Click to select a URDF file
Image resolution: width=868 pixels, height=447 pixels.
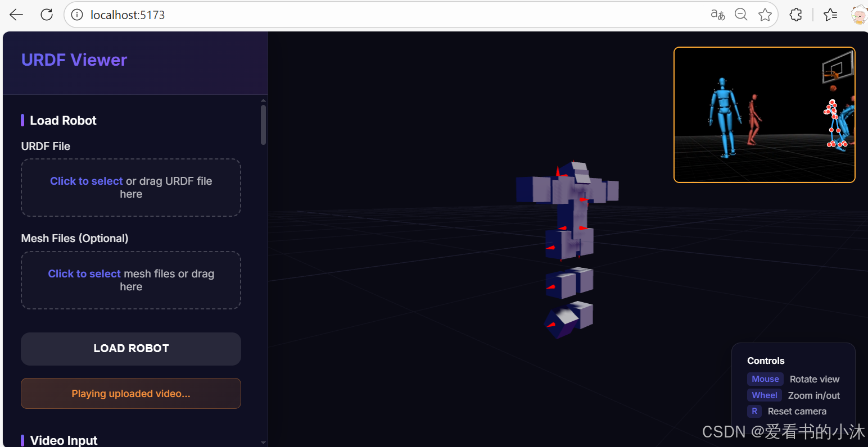[x=131, y=188]
